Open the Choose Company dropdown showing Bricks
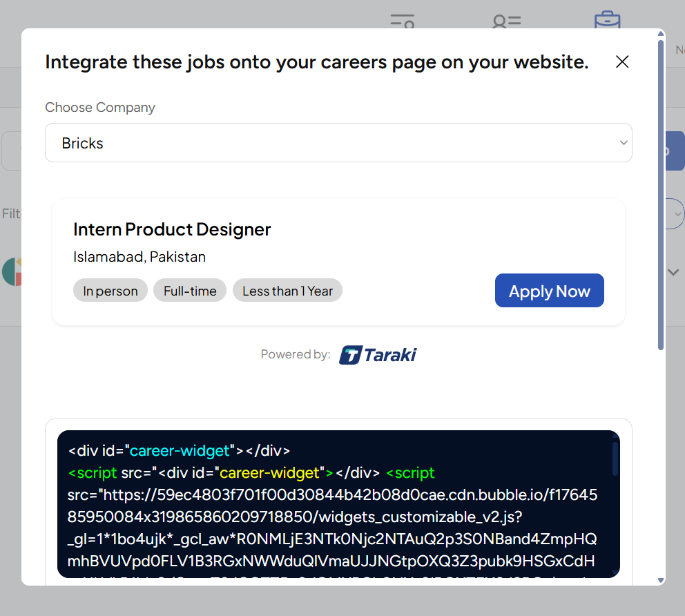The width and height of the screenshot is (685, 616). (x=338, y=143)
